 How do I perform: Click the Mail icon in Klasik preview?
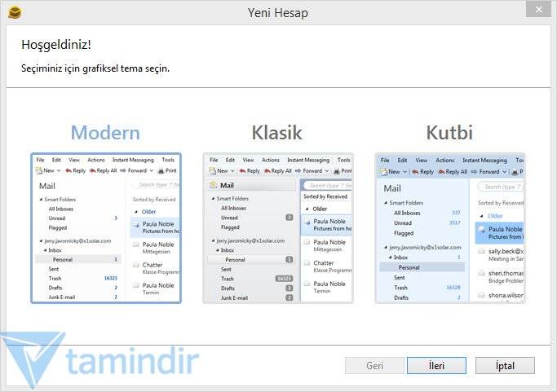214,186
